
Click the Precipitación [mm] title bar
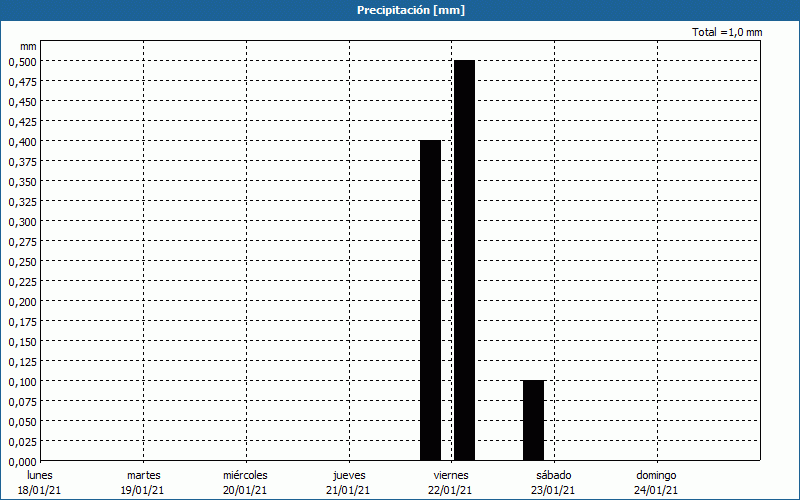point(400,10)
